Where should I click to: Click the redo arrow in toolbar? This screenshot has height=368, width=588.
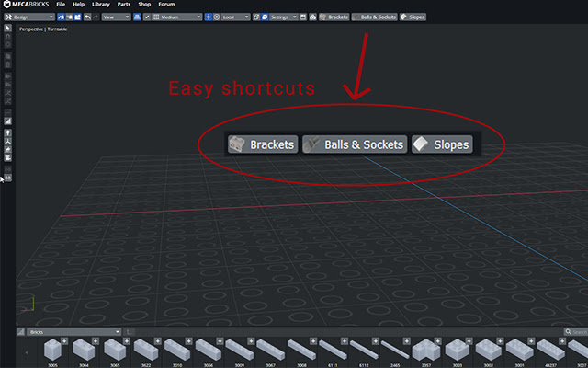(x=96, y=17)
